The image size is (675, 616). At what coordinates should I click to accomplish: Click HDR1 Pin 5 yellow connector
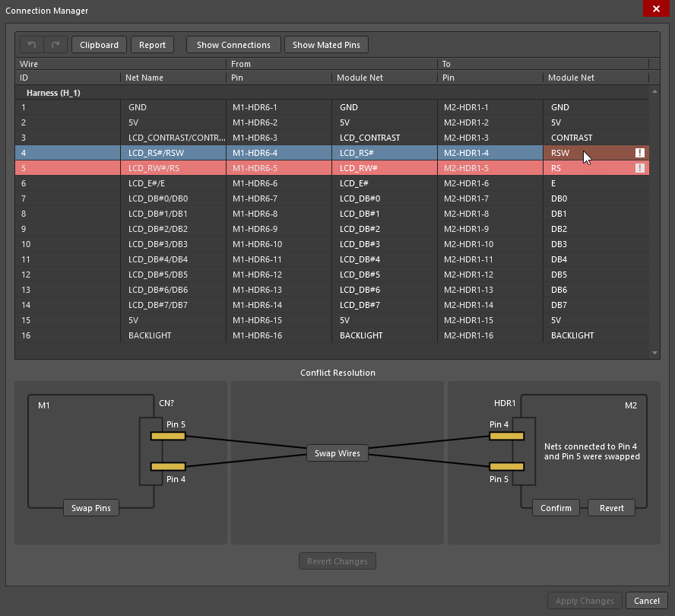tap(507, 466)
